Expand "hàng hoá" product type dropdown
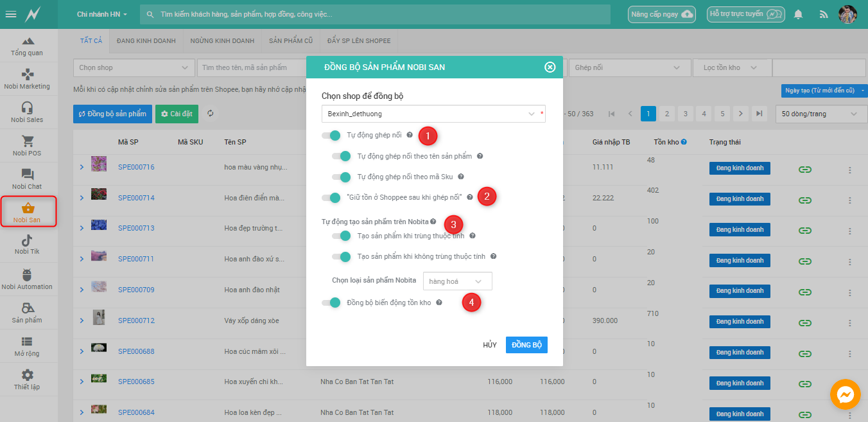 [x=457, y=281]
